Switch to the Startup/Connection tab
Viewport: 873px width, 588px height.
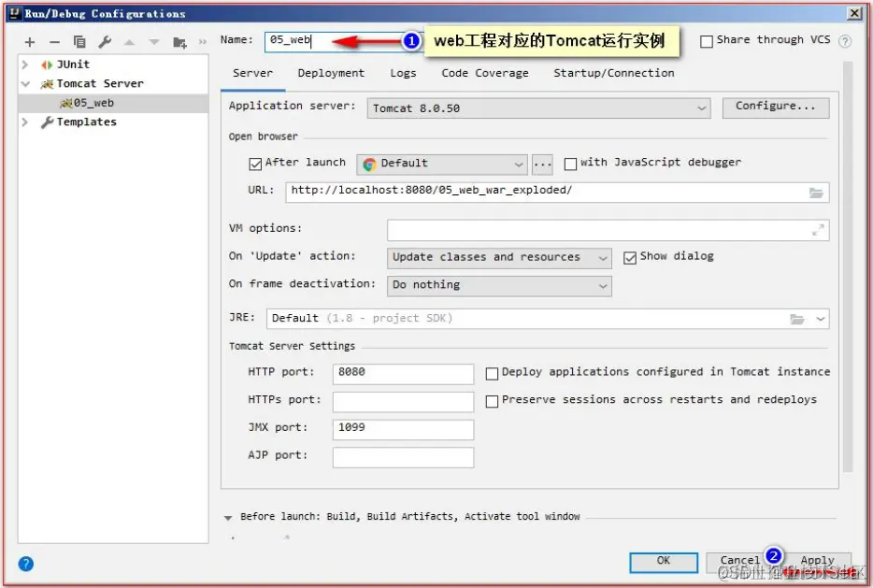pos(613,73)
